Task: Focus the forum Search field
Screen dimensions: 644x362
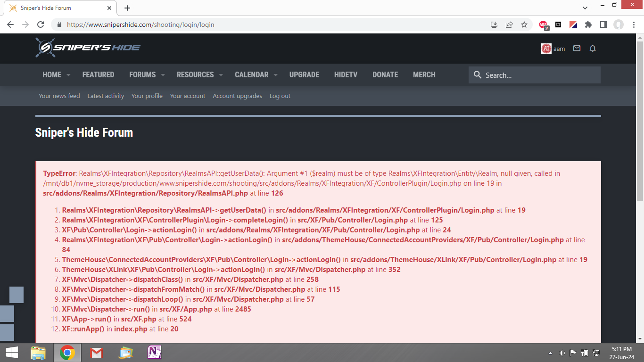Action: (535, 75)
